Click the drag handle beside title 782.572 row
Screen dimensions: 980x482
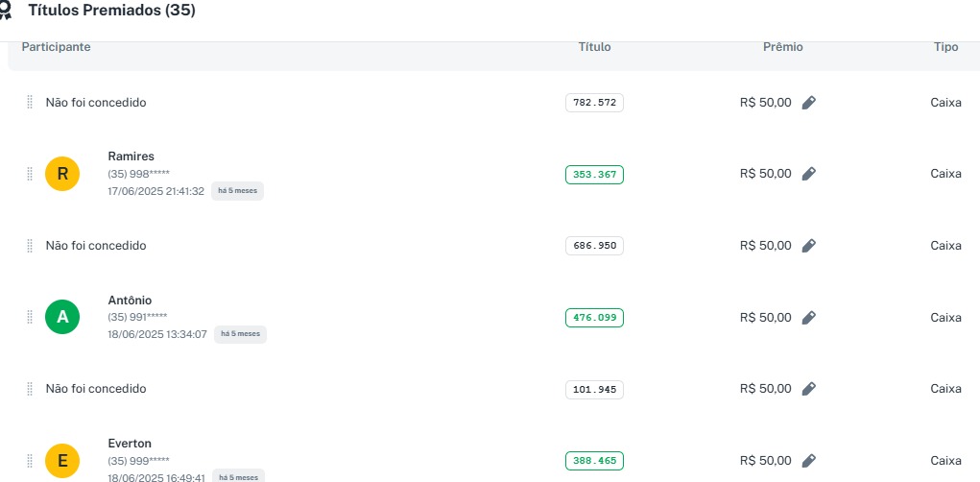(x=30, y=103)
